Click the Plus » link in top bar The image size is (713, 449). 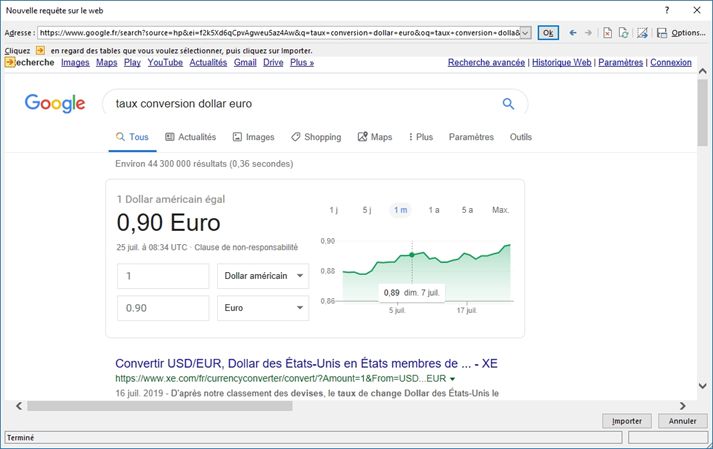[x=302, y=62]
